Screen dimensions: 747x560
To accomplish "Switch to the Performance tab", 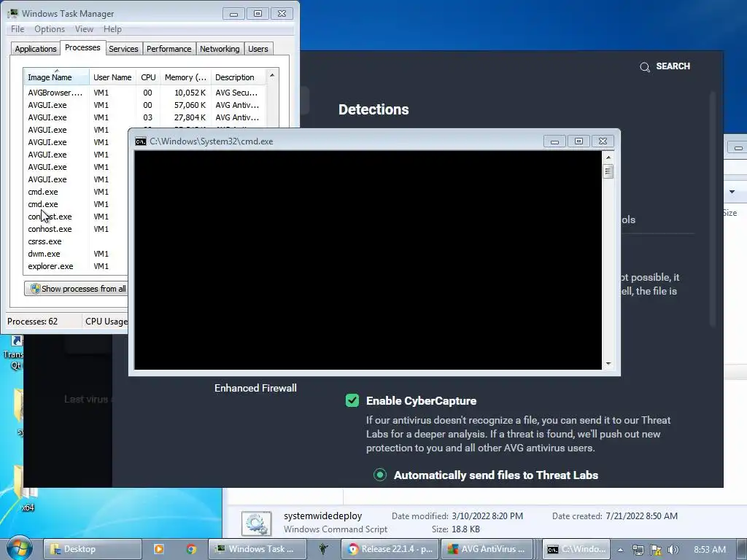I will [169, 49].
